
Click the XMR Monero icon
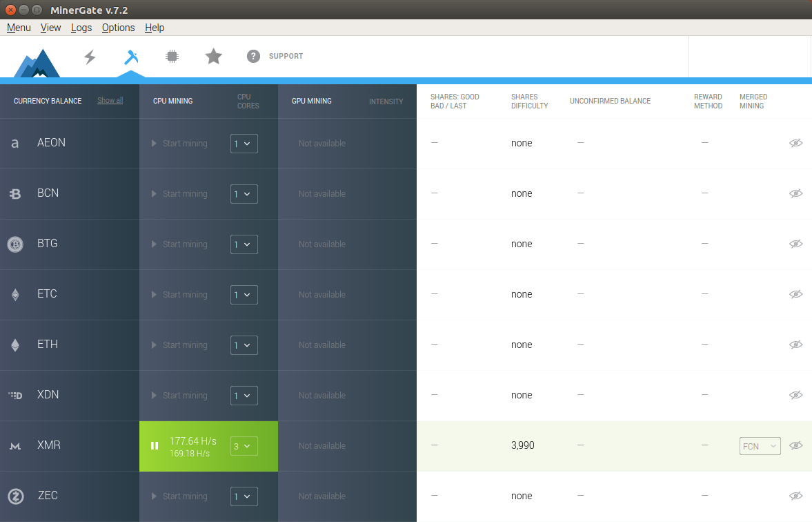pyautogui.click(x=15, y=446)
